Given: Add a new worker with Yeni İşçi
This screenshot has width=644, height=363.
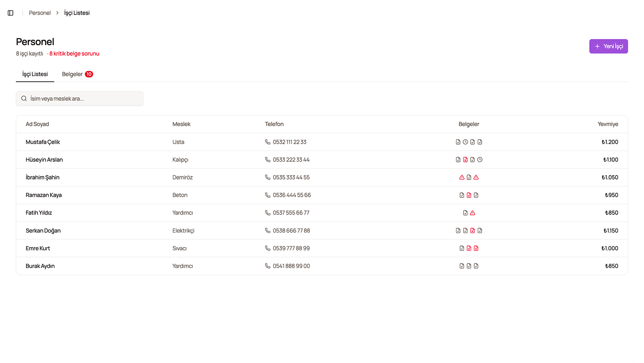Looking at the screenshot, I should pos(609,46).
